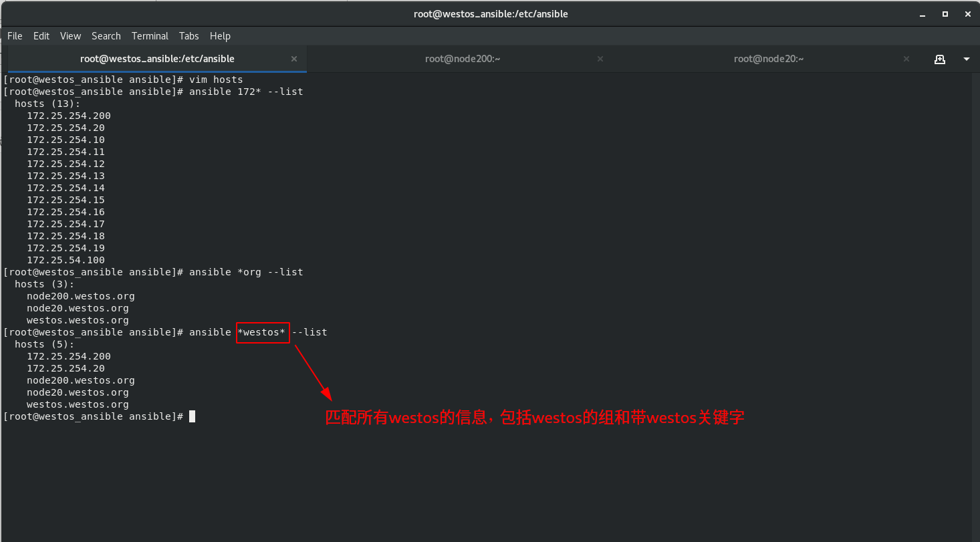Click westos.westos.org under hosts (5)
980x542 pixels.
(x=78, y=404)
